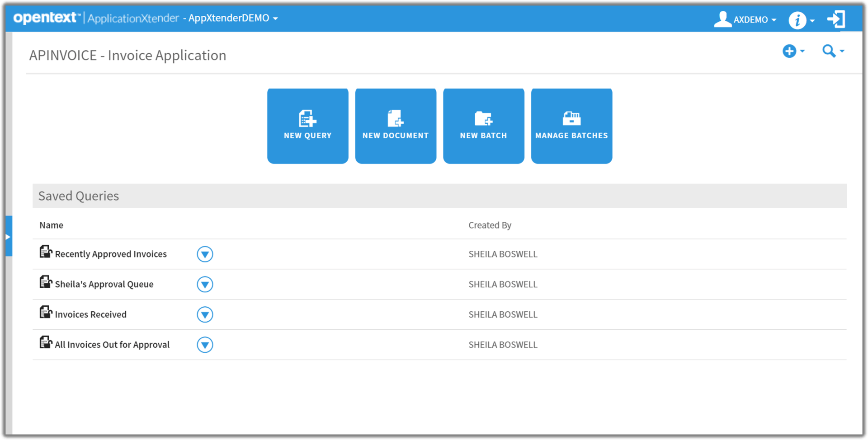Image resolution: width=868 pixels, height=440 pixels.
Task: Click the query icon beside Invoices Received
Action: click(x=46, y=312)
